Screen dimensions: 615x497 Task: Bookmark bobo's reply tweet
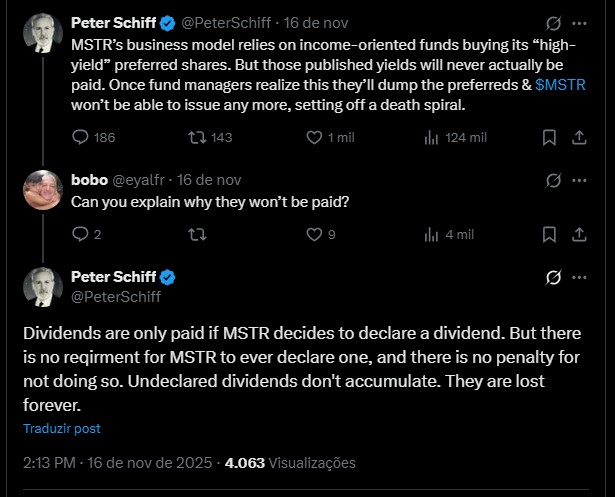pos(549,234)
